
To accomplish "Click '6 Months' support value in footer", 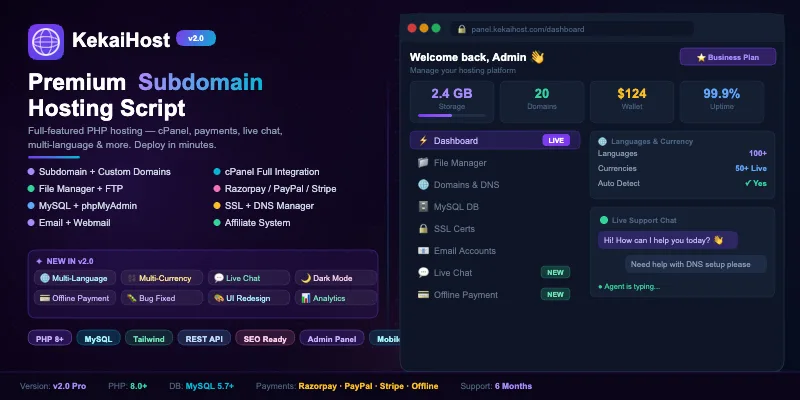I will click(513, 386).
